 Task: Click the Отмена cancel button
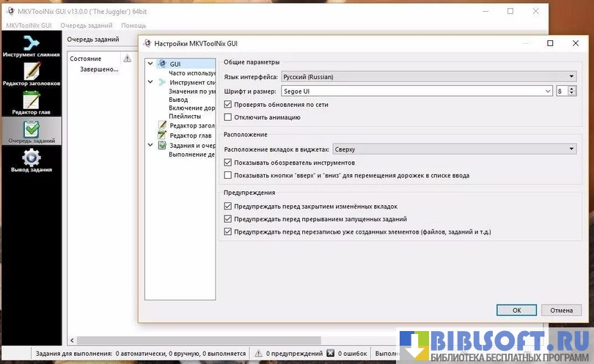tap(561, 310)
